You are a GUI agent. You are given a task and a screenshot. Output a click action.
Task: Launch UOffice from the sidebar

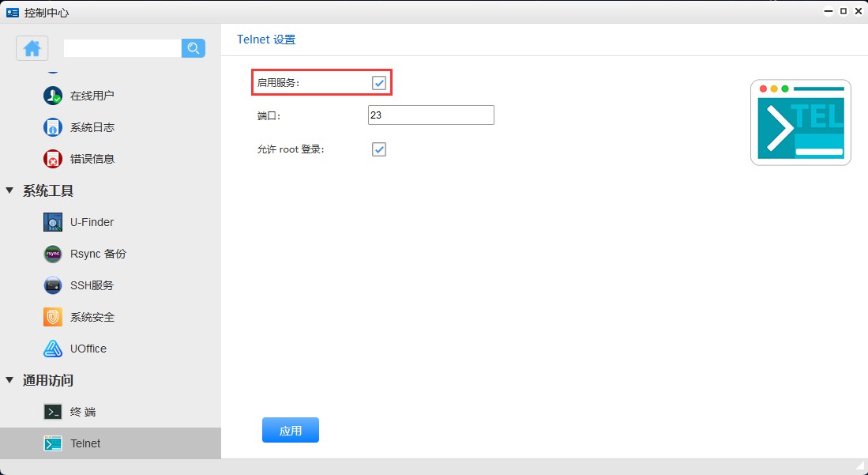coord(88,349)
